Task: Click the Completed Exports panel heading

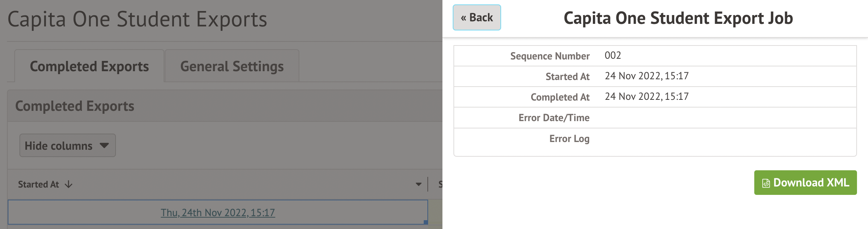Action: click(x=75, y=106)
